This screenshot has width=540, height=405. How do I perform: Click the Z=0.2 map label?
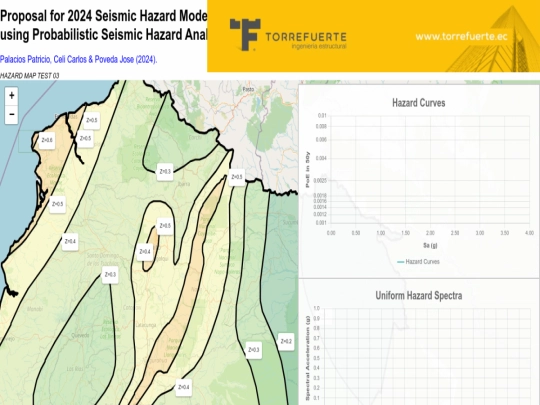[x=286, y=342]
